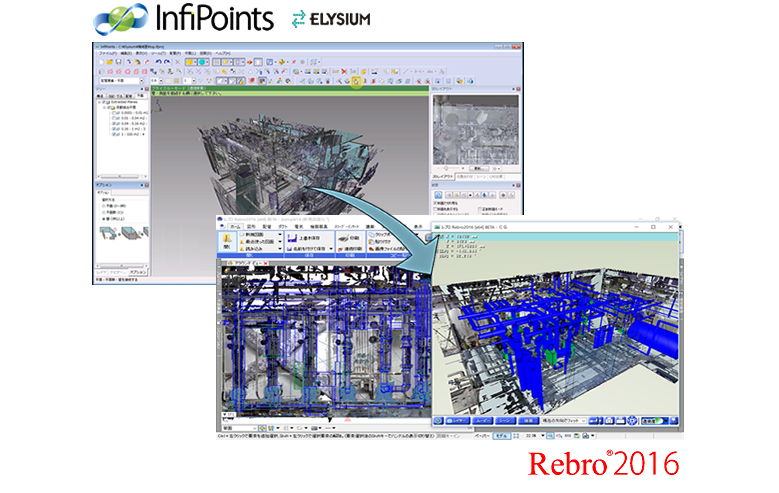Toggle checkbox of 0.0001 - 0.01 m2 planes
Image resolution: width=779 pixels, height=493 pixels.
(x=114, y=113)
